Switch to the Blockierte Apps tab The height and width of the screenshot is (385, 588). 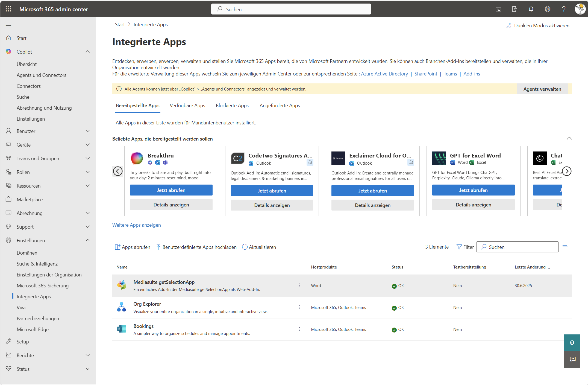pos(232,106)
